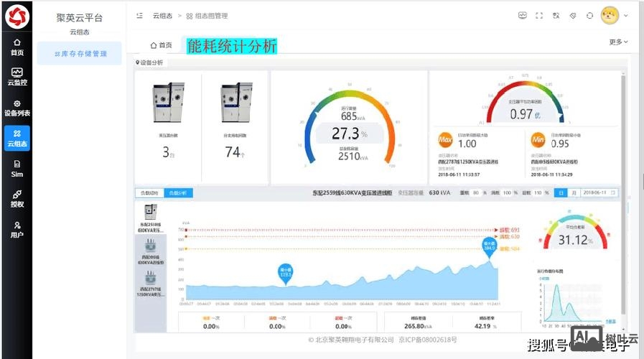Click the first cabinet image above count 3

169,103
